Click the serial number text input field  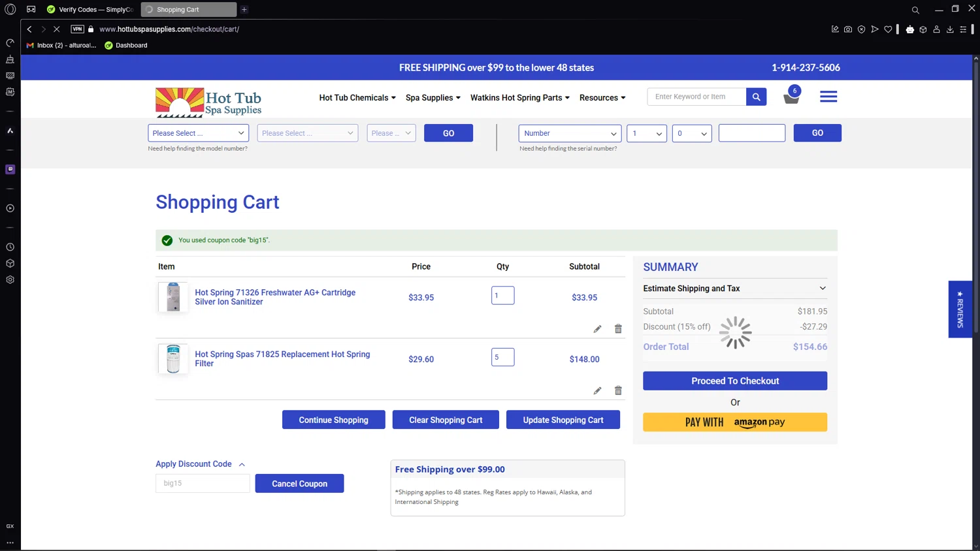752,133
